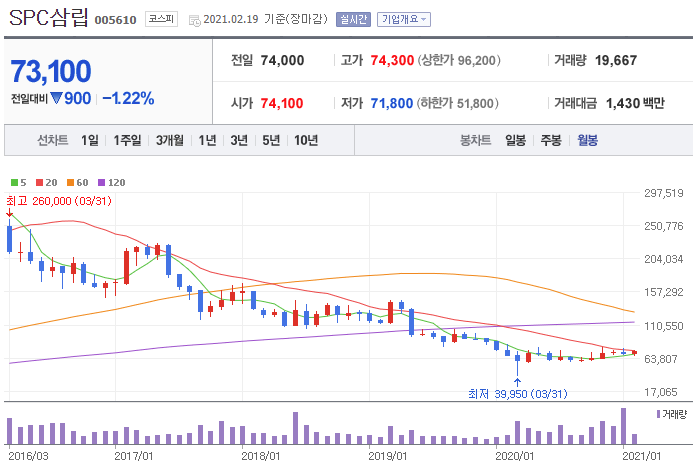Click the 157,292 y-axis label

click(x=663, y=292)
